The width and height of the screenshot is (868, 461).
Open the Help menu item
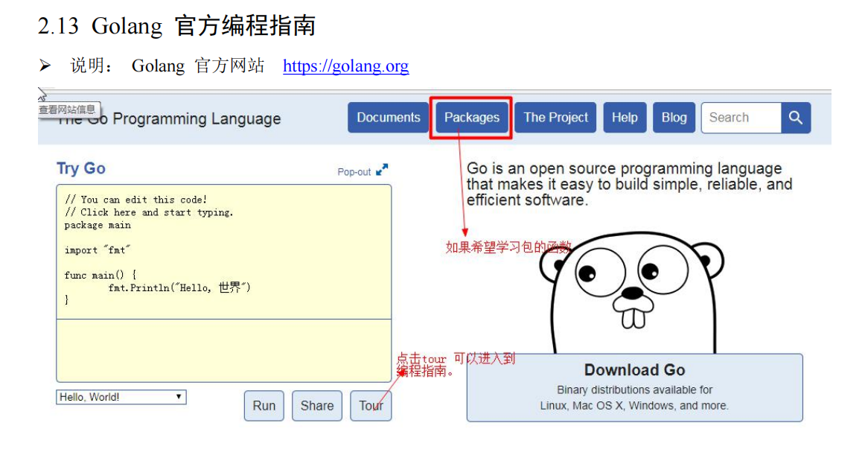click(625, 118)
